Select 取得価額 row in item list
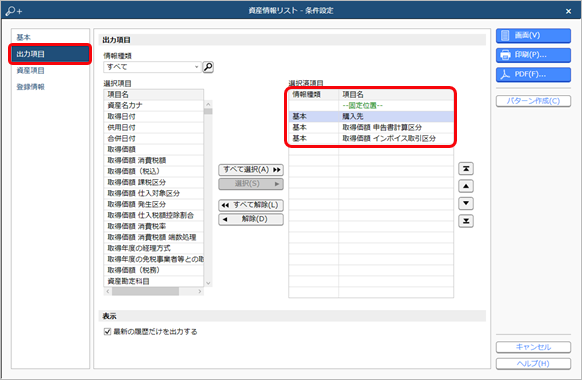 (x=154, y=150)
